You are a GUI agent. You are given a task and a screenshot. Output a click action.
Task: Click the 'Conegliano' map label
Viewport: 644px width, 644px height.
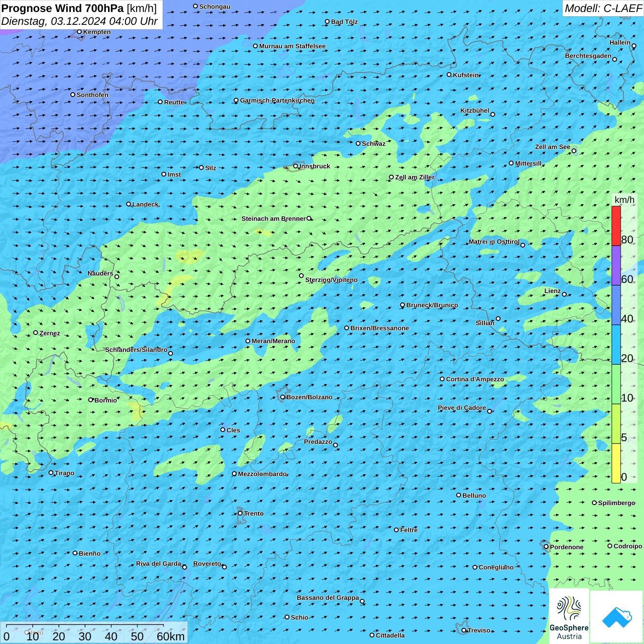coord(496,567)
